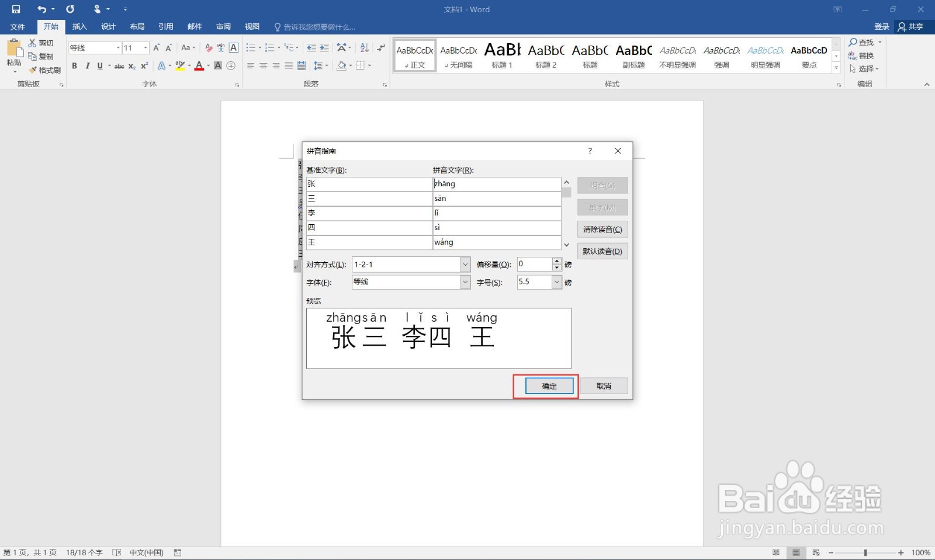Click the Format Painter (格式刷) button
This screenshot has width=935, height=560.
point(44,70)
